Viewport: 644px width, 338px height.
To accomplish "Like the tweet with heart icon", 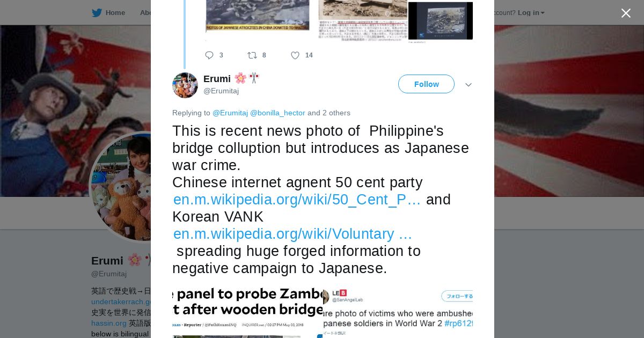I will pos(295,55).
